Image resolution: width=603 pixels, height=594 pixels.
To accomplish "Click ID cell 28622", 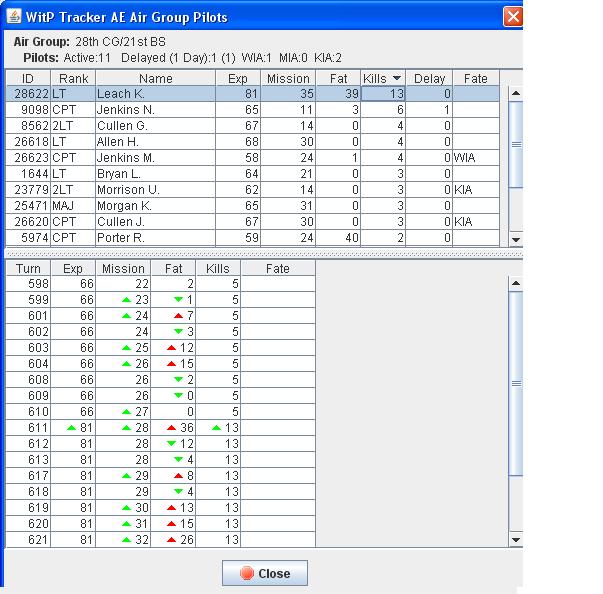I will tap(28, 94).
